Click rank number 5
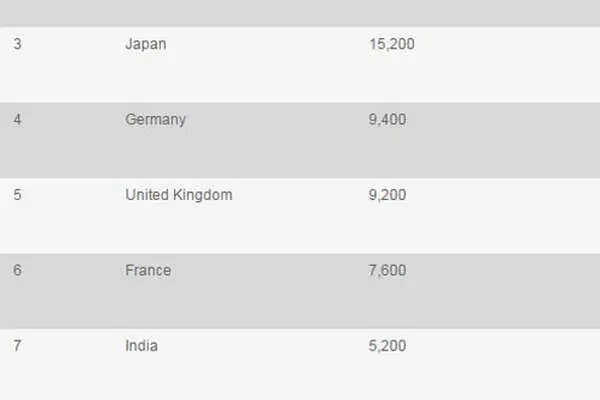Image resolution: width=600 pixels, height=400 pixels. (x=17, y=195)
